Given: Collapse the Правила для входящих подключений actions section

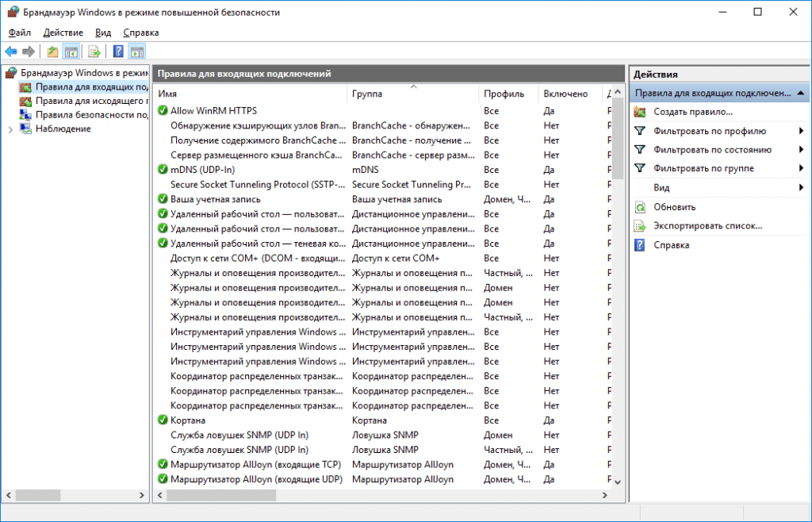Looking at the screenshot, I should coord(801,93).
